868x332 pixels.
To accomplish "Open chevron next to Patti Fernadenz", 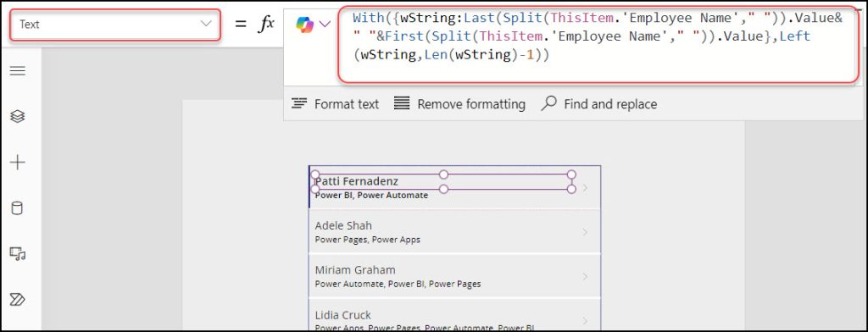I will click(585, 187).
